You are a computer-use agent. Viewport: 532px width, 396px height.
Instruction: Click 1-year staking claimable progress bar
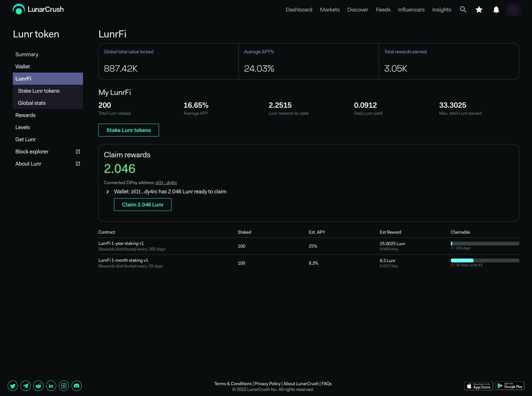tap(485, 244)
